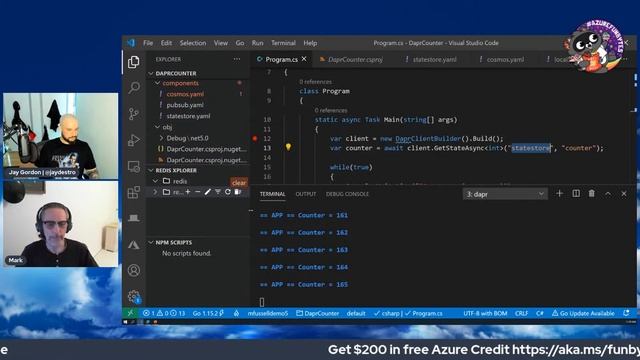640x360 pixels.
Task: Click DaprCounter project in status bar
Action: tap(318, 313)
